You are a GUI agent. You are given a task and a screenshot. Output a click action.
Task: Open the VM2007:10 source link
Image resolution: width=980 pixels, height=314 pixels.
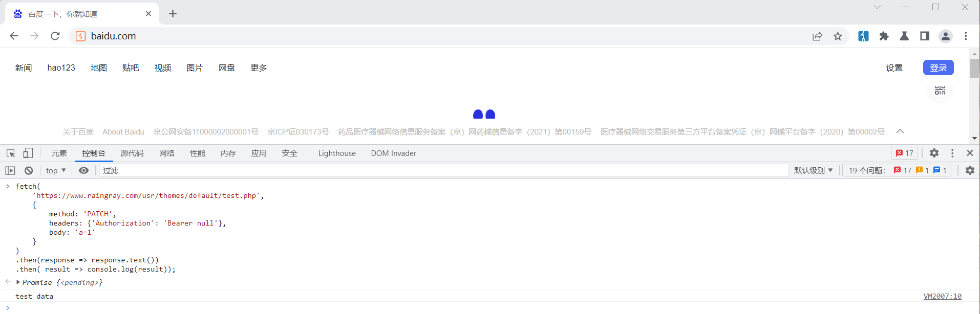[943, 296]
